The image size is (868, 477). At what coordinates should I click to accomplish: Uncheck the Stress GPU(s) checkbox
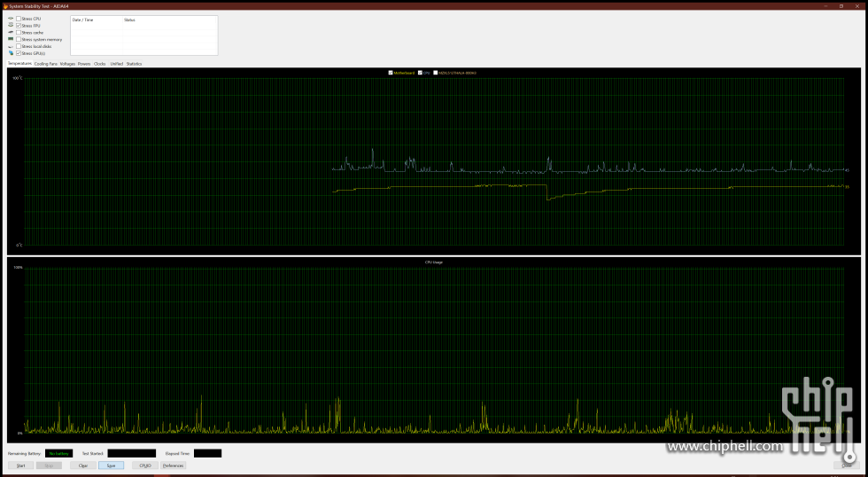click(x=19, y=53)
